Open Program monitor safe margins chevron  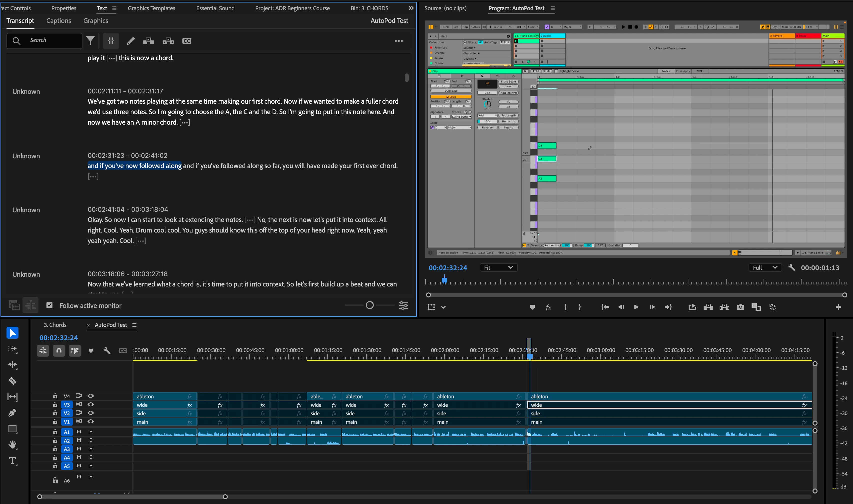[443, 307]
